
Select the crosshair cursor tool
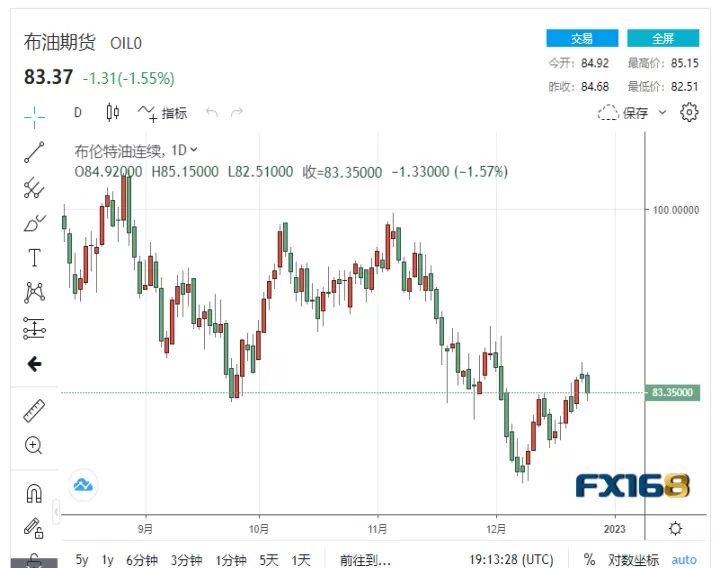(34, 117)
